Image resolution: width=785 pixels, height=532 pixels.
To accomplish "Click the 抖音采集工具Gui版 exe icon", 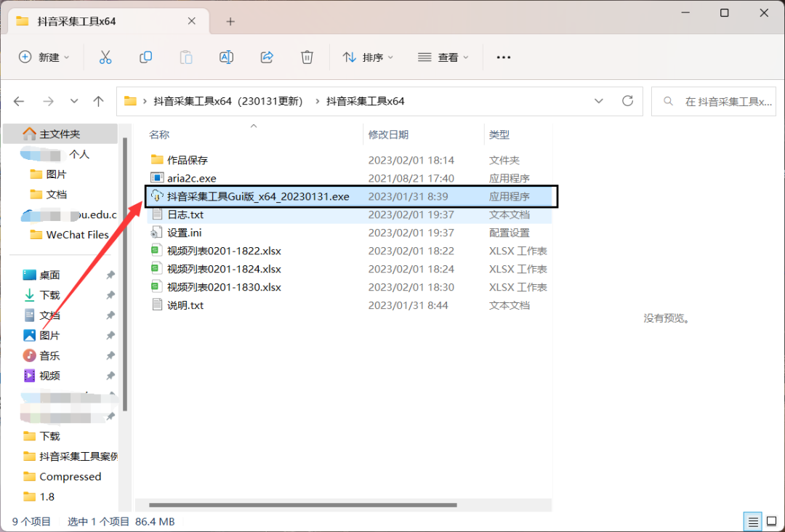I will [157, 196].
